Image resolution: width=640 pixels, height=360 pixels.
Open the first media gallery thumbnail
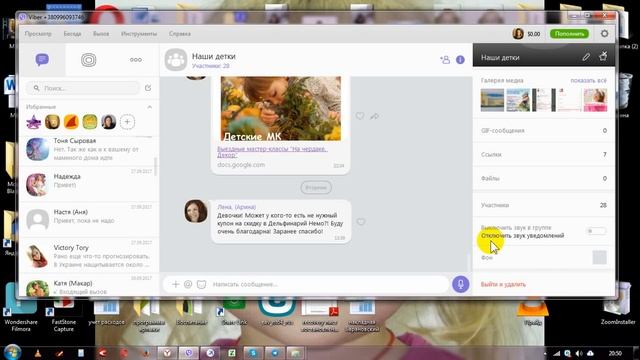(x=492, y=100)
